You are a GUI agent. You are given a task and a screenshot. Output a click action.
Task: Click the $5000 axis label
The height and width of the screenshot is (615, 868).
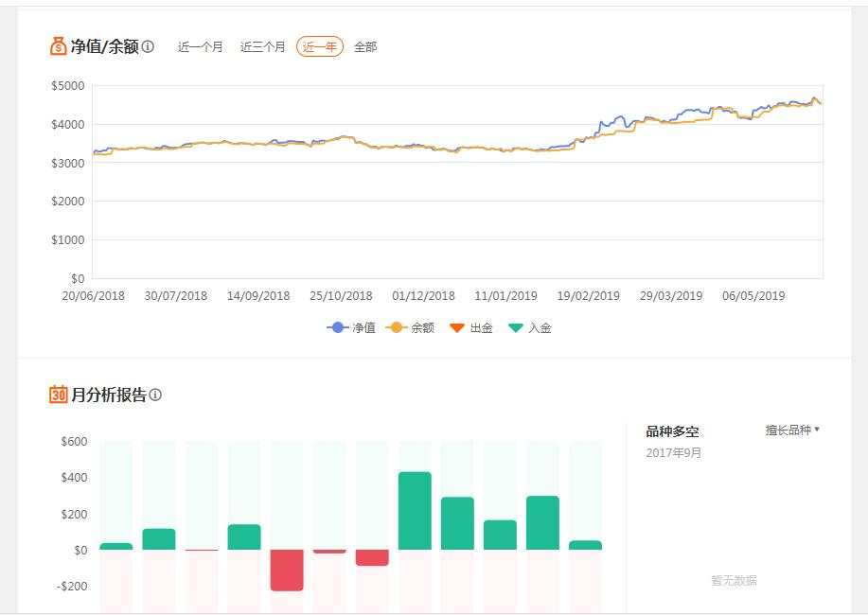click(68, 86)
